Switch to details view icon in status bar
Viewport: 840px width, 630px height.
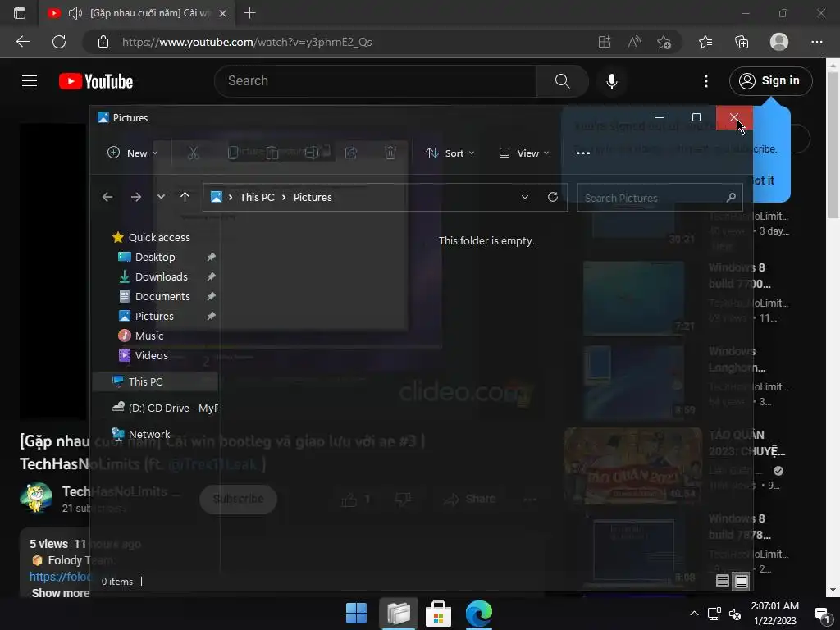722,581
